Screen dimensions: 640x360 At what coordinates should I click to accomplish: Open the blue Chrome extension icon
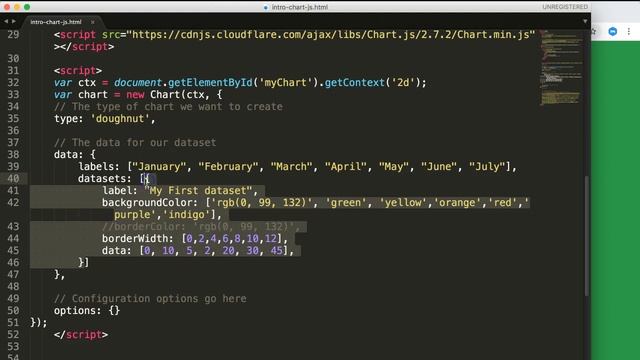coord(613,31)
